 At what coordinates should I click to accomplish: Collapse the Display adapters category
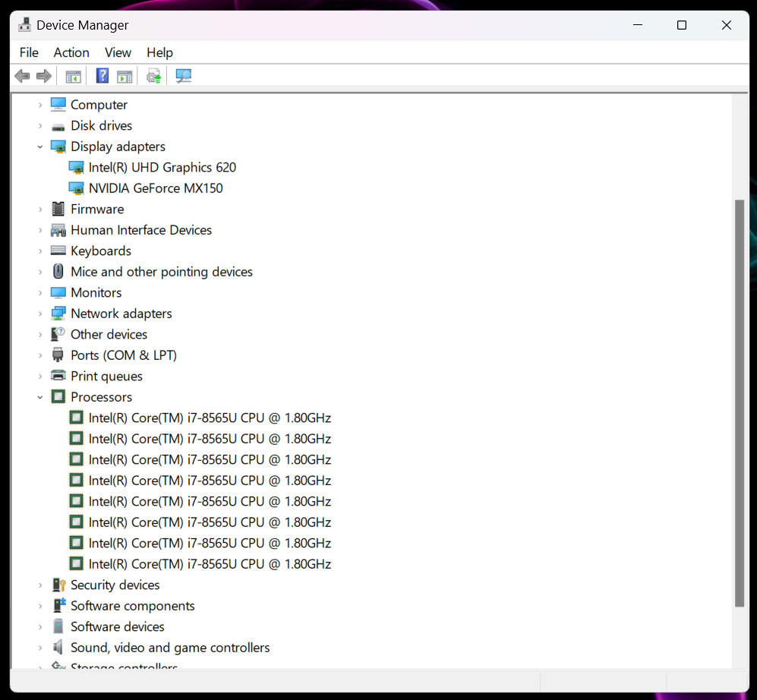pyautogui.click(x=40, y=147)
